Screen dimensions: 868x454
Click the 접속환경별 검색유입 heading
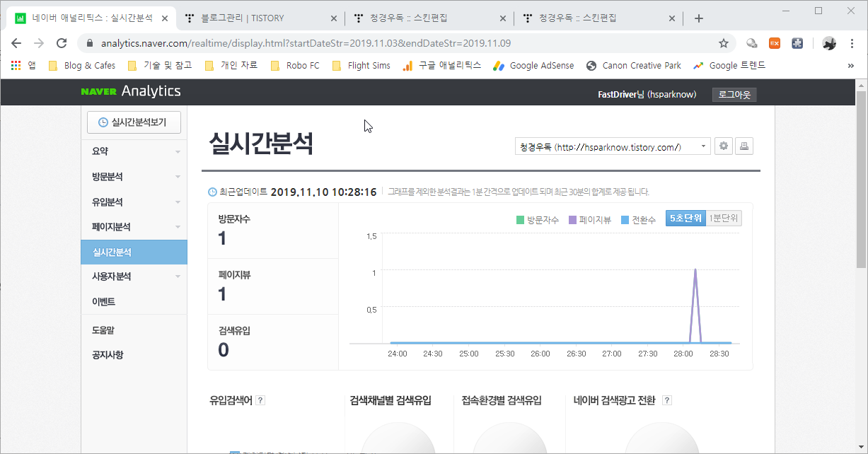click(x=502, y=400)
